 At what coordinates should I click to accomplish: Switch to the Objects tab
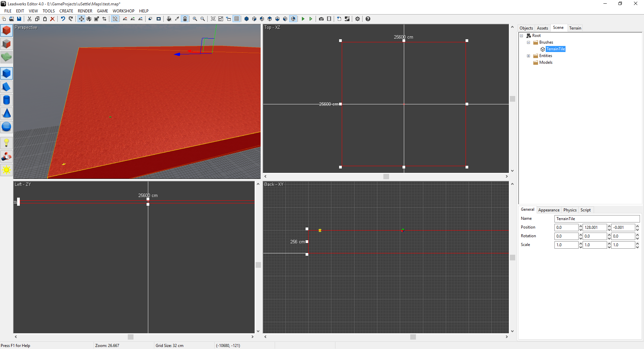tap(526, 28)
